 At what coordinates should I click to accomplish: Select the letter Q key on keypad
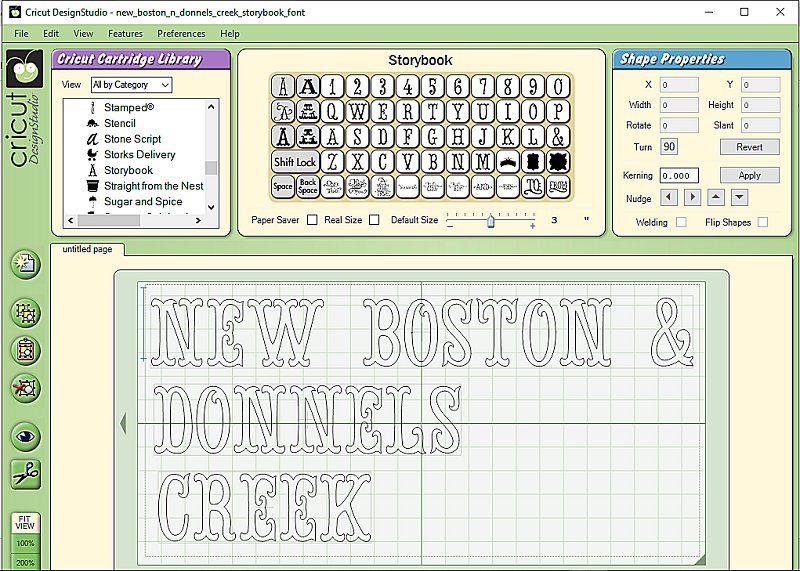click(x=332, y=111)
